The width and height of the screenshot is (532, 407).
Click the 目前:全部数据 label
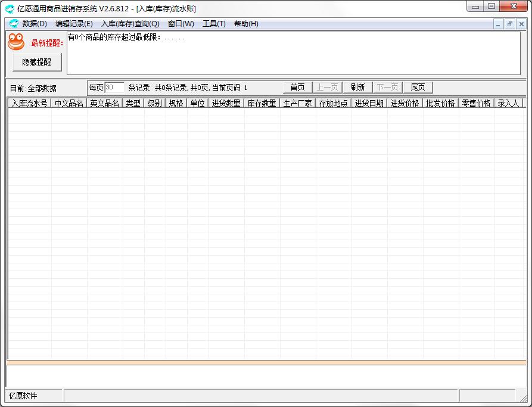tap(33, 89)
